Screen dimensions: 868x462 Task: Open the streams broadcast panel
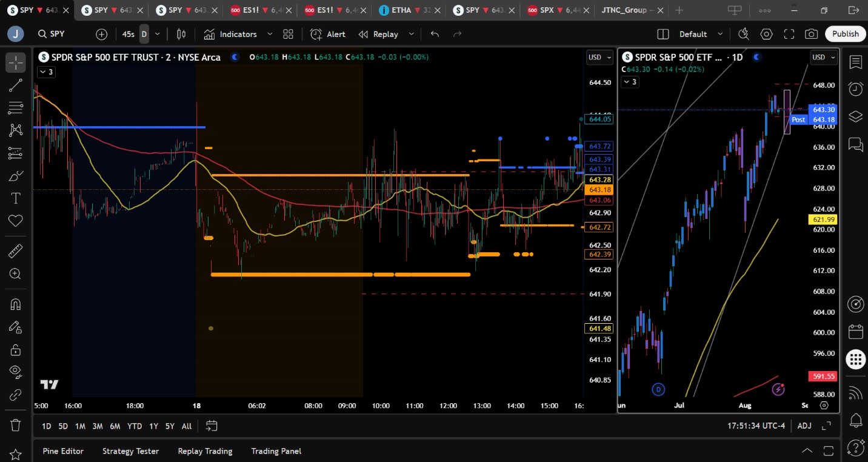click(x=855, y=393)
